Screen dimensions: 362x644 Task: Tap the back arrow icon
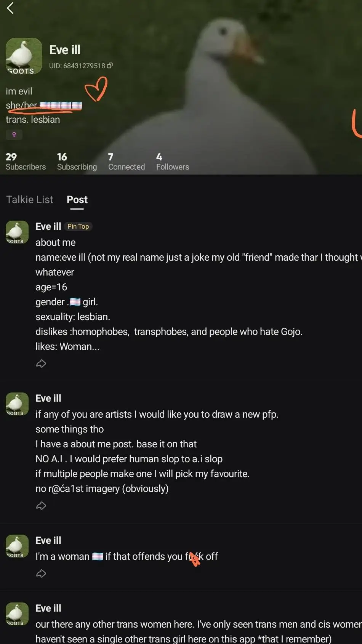(10, 8)
